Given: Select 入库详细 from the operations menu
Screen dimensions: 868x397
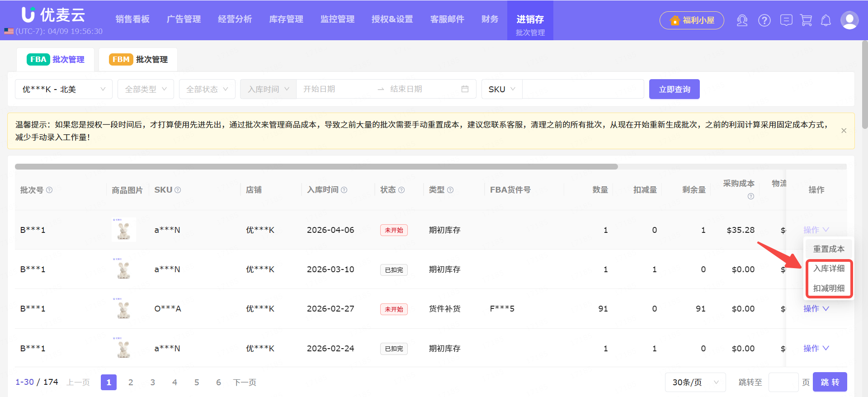Looking at the screenshot, I should point(829,269).
